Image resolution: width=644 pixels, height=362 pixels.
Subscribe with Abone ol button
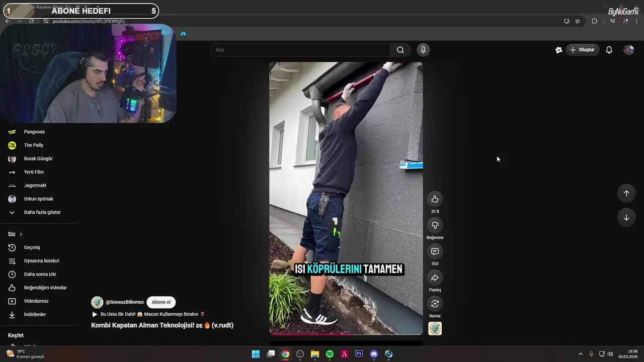(x=161, y=302)
